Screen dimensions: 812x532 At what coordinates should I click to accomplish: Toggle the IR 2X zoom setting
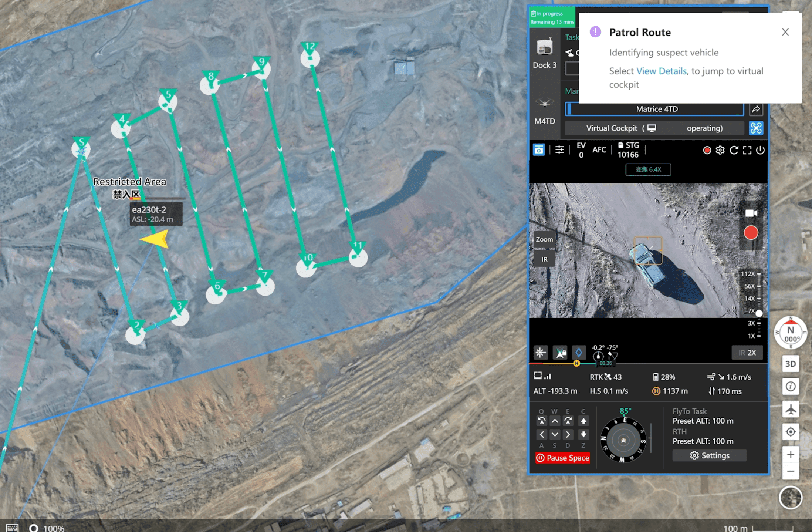tap(747, 353)
